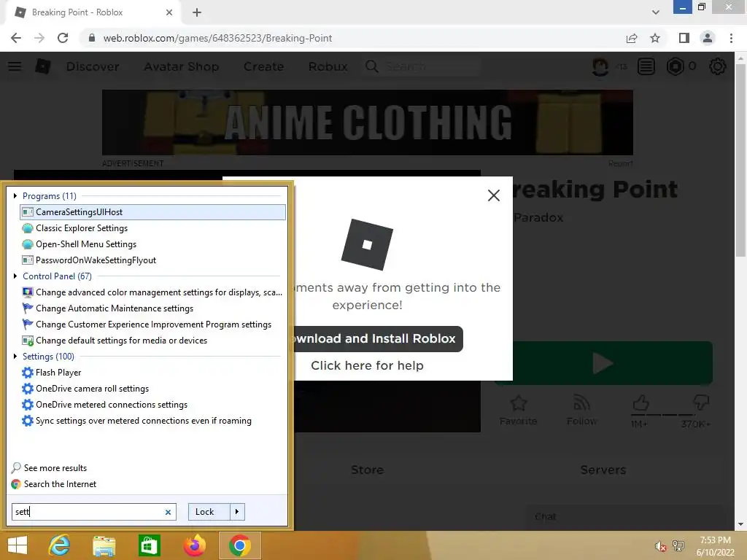The image size is (747, 560).
Task: Click Roblox user avatar icon
Action: click(x=600, y=66)
